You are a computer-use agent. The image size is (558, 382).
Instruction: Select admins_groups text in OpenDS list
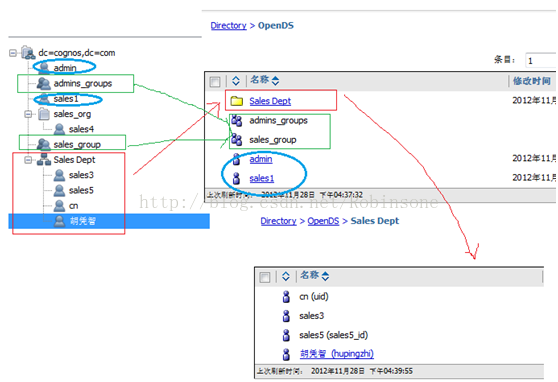(x=278, y=121)
